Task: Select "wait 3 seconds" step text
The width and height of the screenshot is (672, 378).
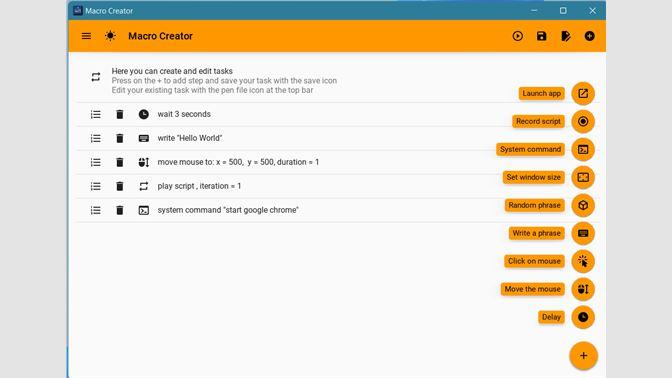Action: [x=184, y=114]
